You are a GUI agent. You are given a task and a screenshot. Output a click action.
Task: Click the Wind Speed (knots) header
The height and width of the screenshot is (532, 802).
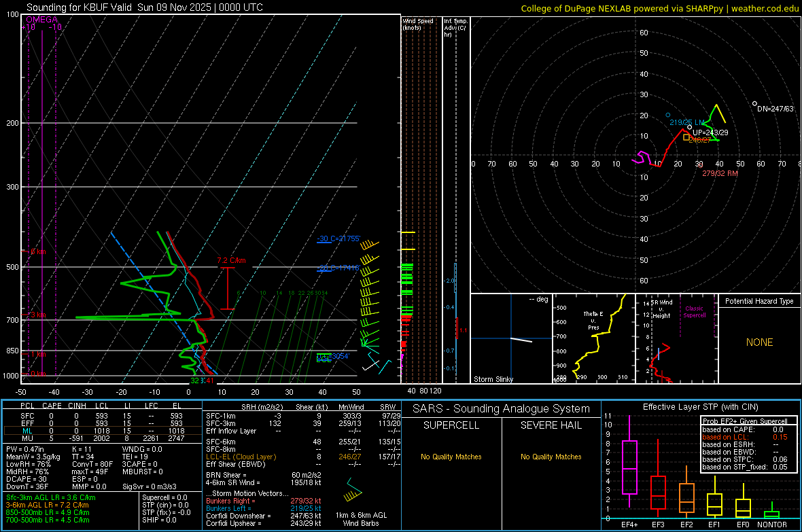coord(418,24)
